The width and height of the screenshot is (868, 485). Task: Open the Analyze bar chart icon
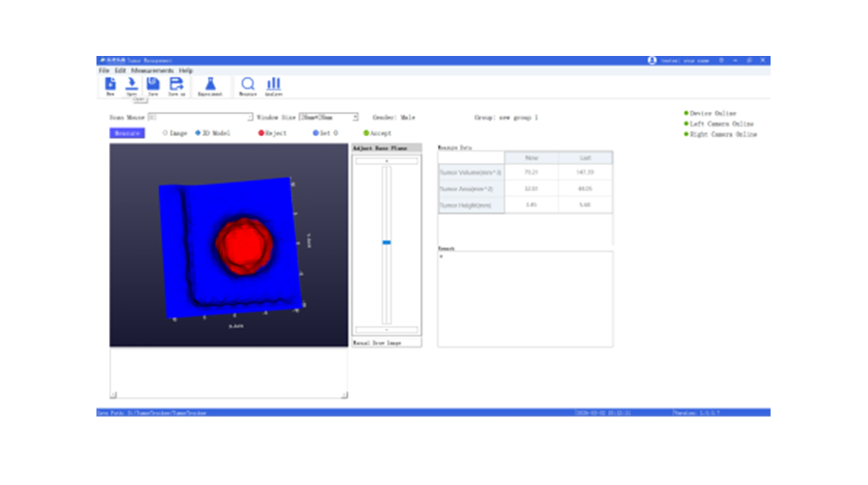(x=273, y=85)
